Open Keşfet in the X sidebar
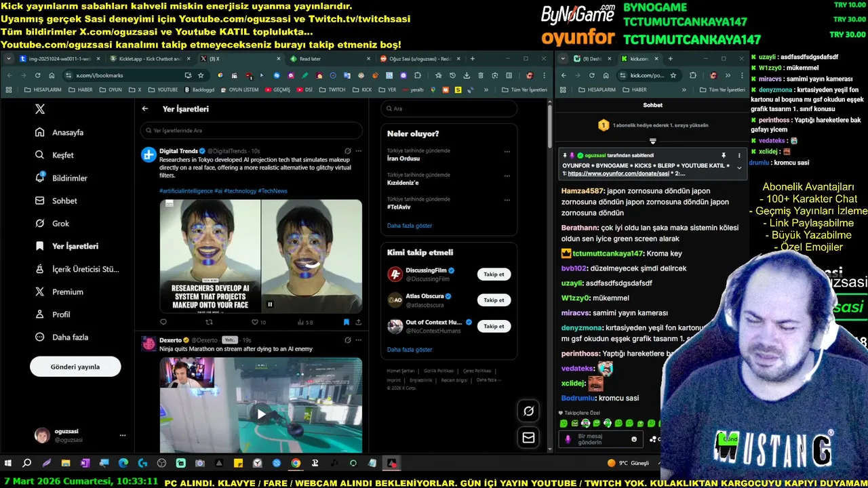 [x=55, y=155]
